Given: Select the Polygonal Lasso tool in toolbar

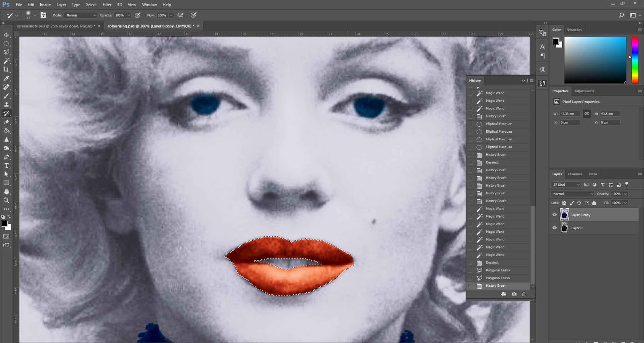Looking at the screenshot, I should 6,52.
